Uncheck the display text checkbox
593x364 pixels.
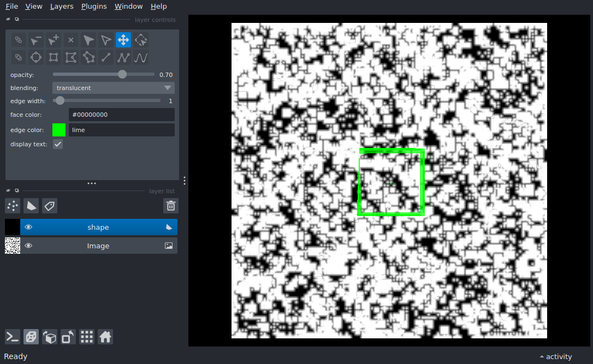coord(58,144)
